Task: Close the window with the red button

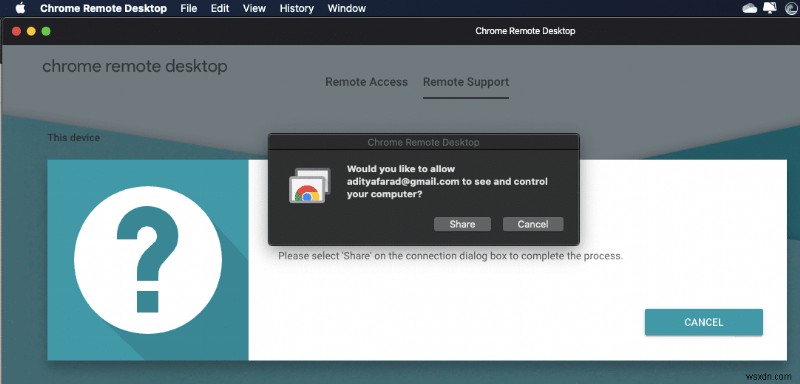Action: [x=16, y=31]
